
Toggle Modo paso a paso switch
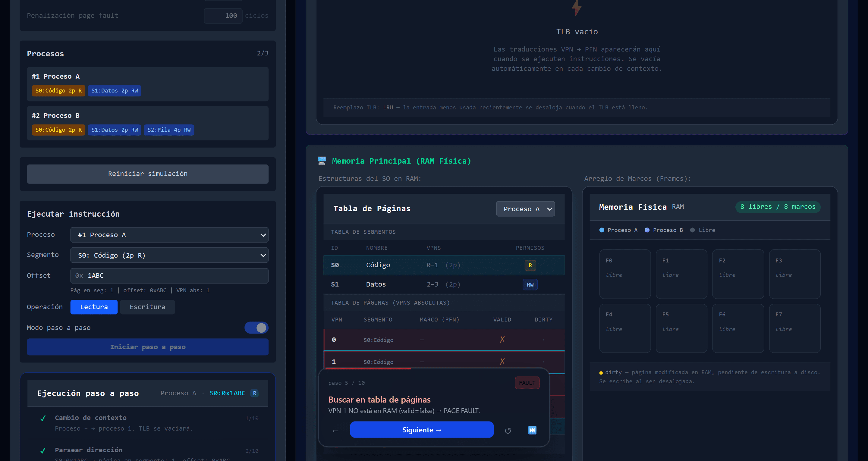click(x=256, y=328)
